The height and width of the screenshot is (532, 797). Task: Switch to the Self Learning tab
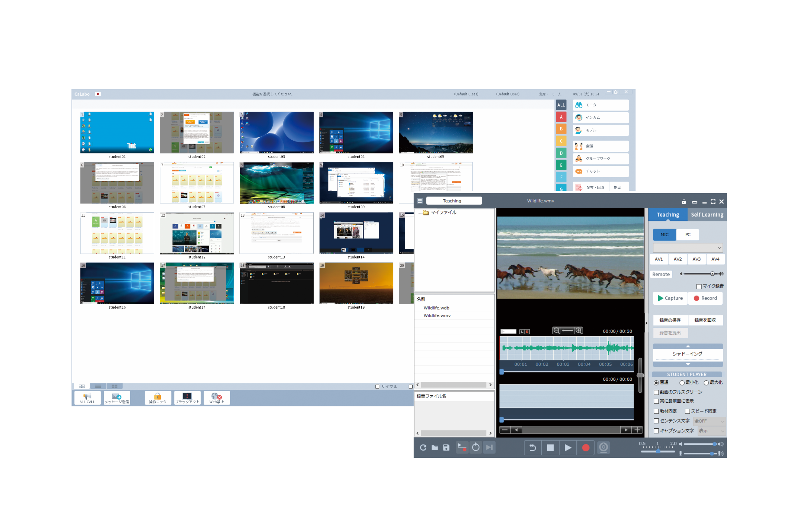click(x=707, y=215)
